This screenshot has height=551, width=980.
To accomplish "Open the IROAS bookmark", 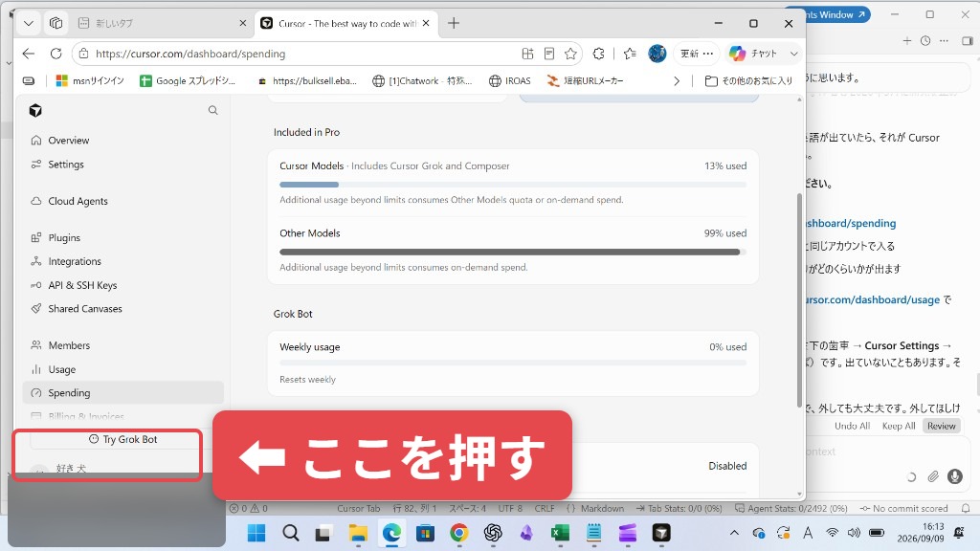I will point(509,80).
